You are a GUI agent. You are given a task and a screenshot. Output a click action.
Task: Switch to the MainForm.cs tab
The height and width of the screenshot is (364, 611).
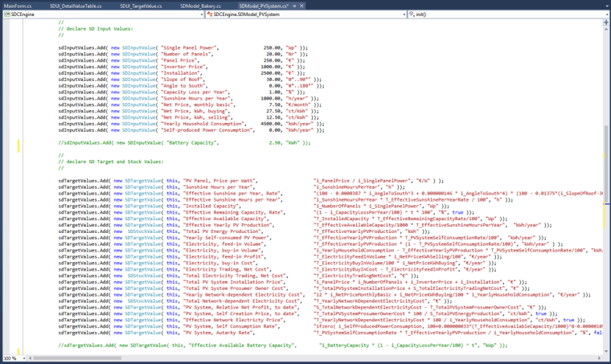(17, 5)
